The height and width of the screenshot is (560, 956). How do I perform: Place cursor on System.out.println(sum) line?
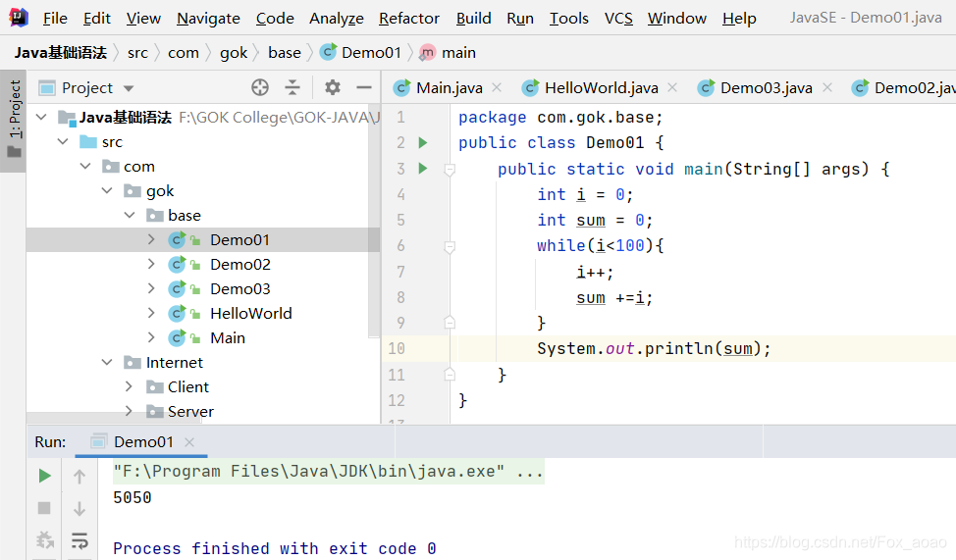tap(654, 348)
